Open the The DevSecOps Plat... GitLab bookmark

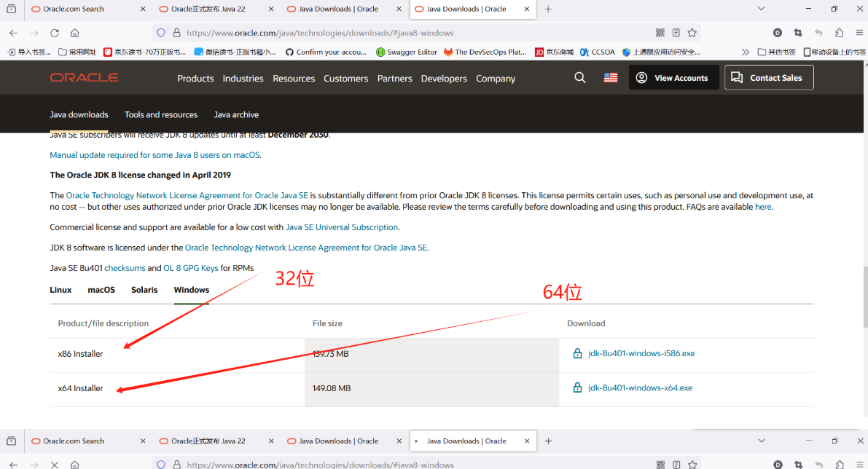click(485, 52)
